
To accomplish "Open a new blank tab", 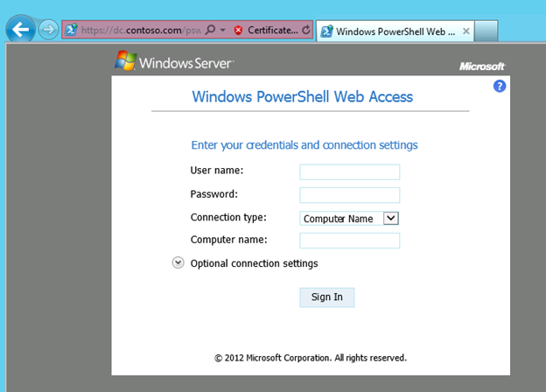I will [x=486, y=31].
